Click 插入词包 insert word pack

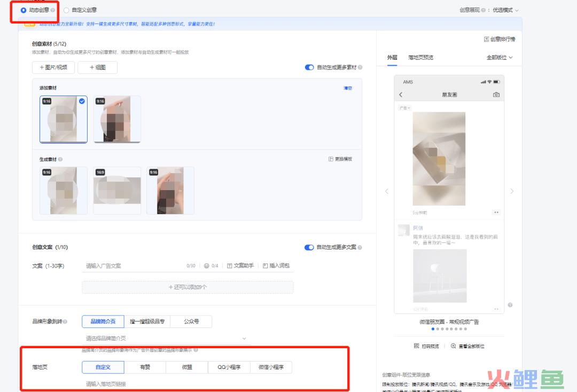coord(276,265)
